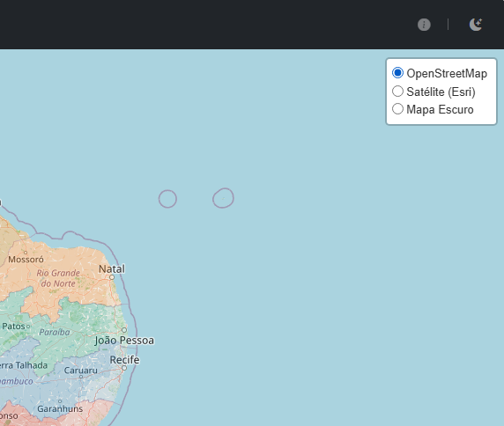This screenshot has width=504, height=426.
Task: Click the Garanhuns city label
Action: coord(60,409)
